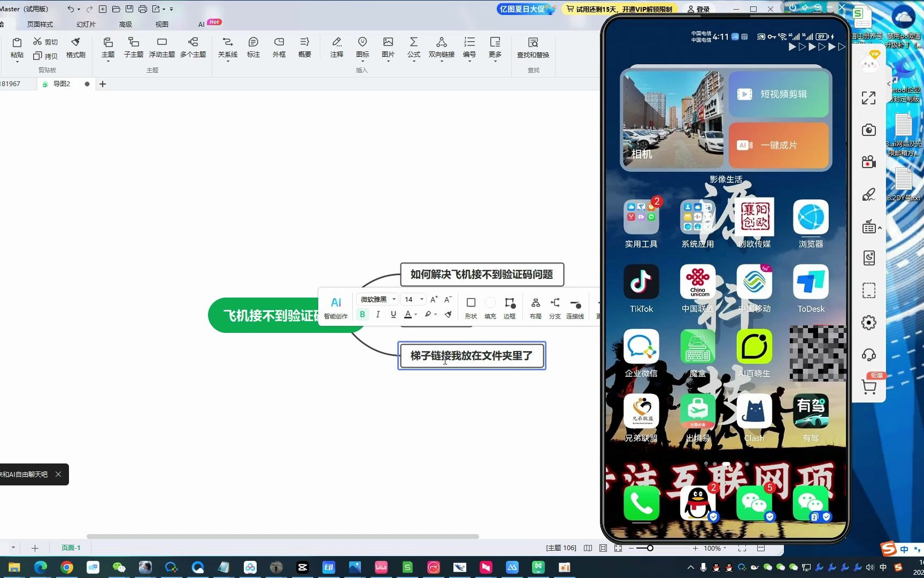This screenshot has height=578, width=924.
Task: Open the View (视图) tab
Action: (162, 24)
